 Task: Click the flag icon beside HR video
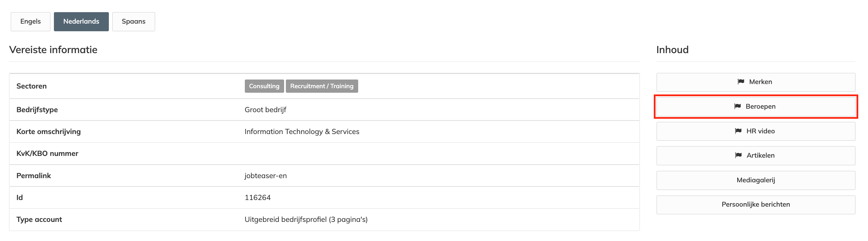[x=738, y=131]
